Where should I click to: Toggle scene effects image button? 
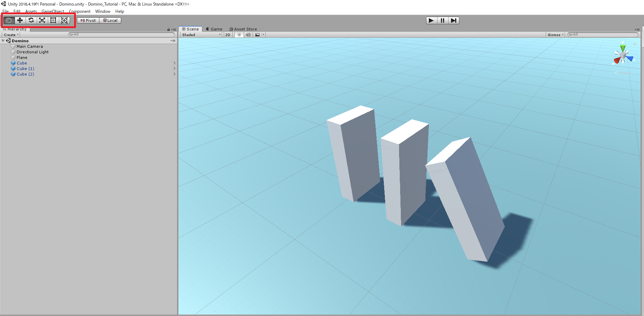click(x=257, y=35)
